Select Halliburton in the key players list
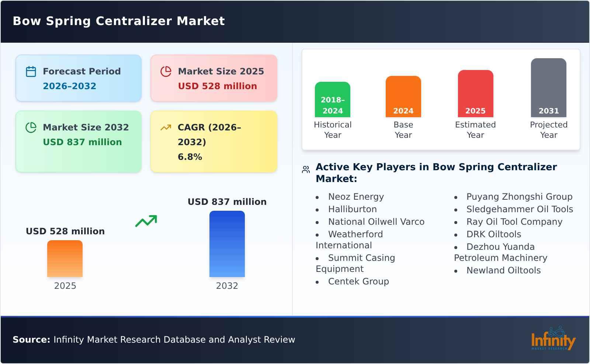The height and width of the screenshot is (364, 590). pyautogui.click(x=352, y=209)
